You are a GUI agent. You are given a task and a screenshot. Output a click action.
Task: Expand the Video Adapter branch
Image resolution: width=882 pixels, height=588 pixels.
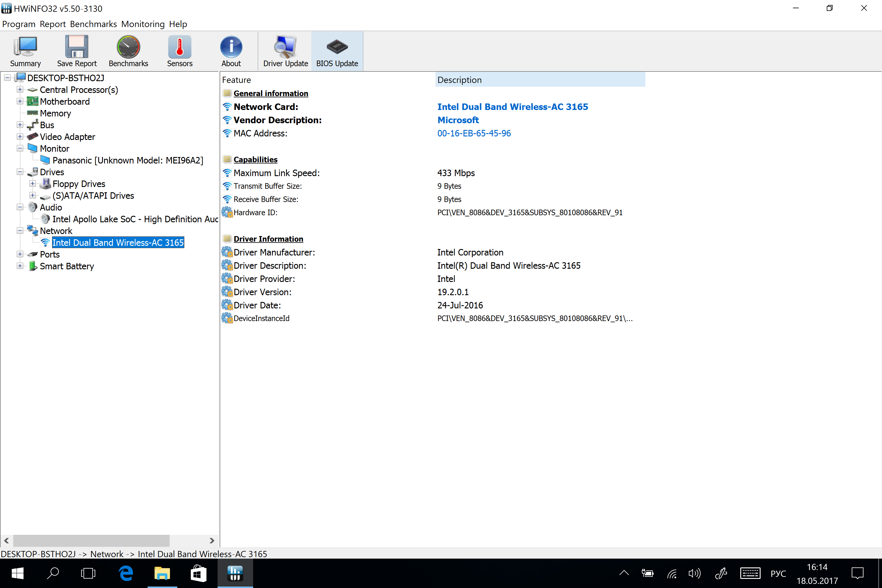click(20, 137)
